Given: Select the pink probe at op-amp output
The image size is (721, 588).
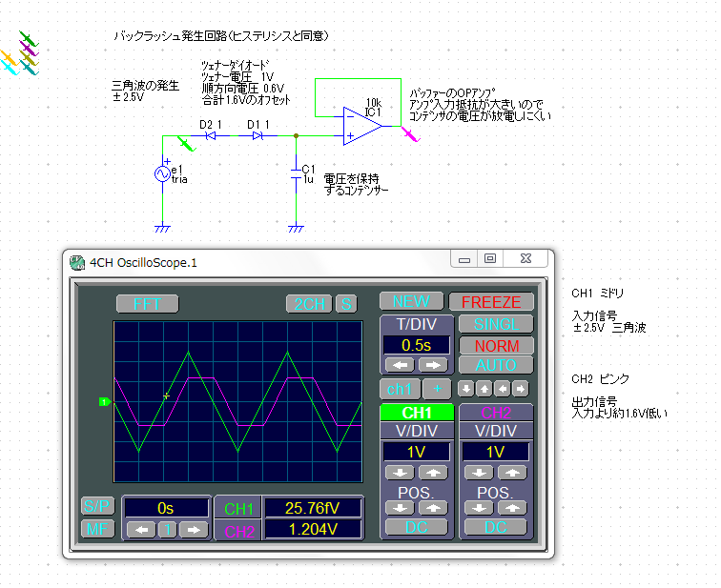Looking at the screenshot, I should [411, 134].
